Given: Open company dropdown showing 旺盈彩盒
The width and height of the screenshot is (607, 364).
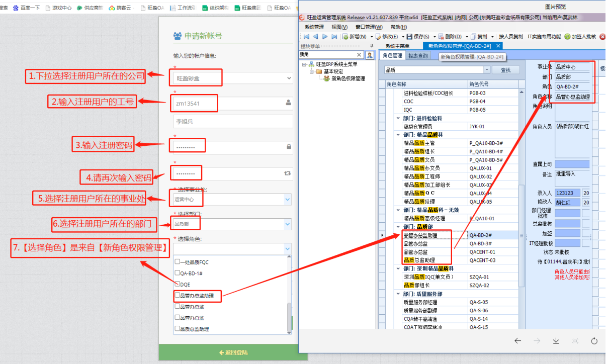Looking at the screenshot, I should pyautogui.click(x=232, y=78).
